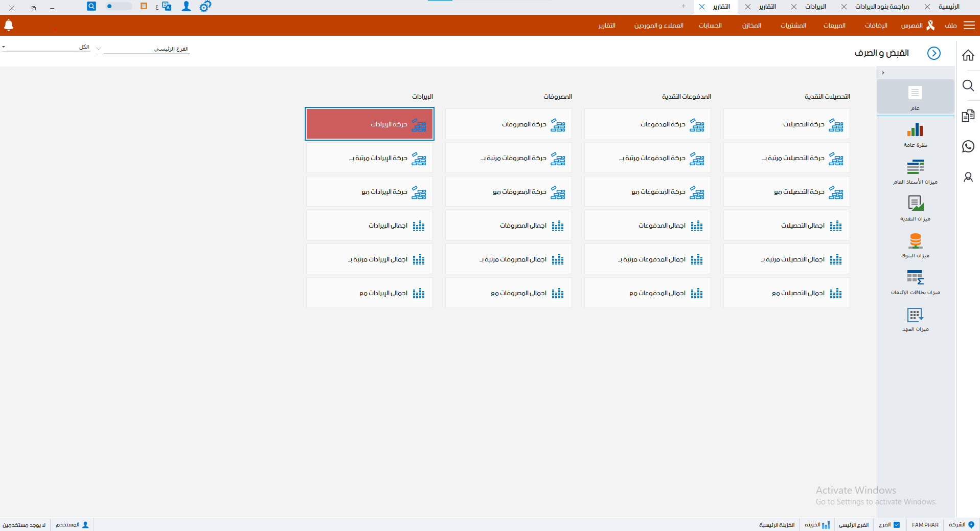Viewport: 980px width, 531px height.
Task: Open the المبيعات menu
Action: (x=834, y=26)
